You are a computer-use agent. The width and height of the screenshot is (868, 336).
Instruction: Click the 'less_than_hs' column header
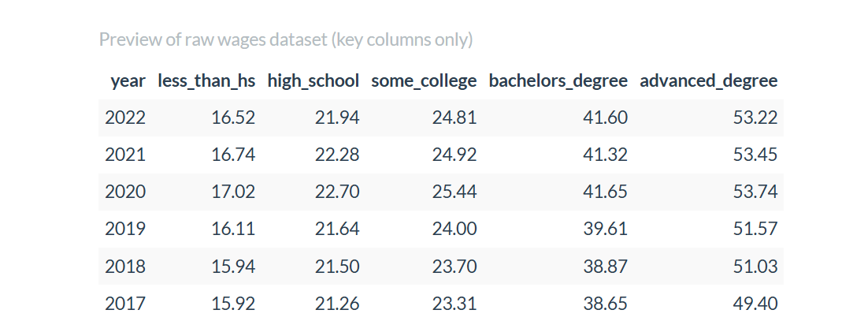click(206, 80)
